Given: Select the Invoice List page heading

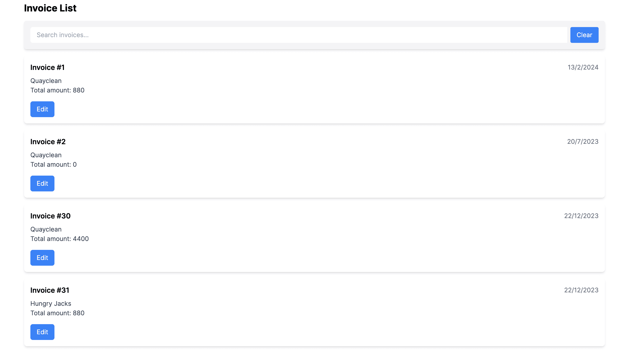Looking at the screenshot, I should pyautogui.click(x=50, y=8).
